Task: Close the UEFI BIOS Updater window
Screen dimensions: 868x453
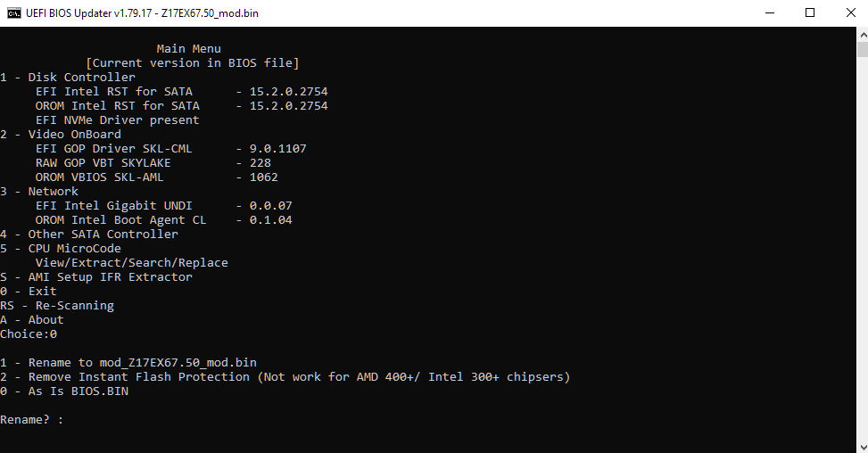Action: coord(851,12)
